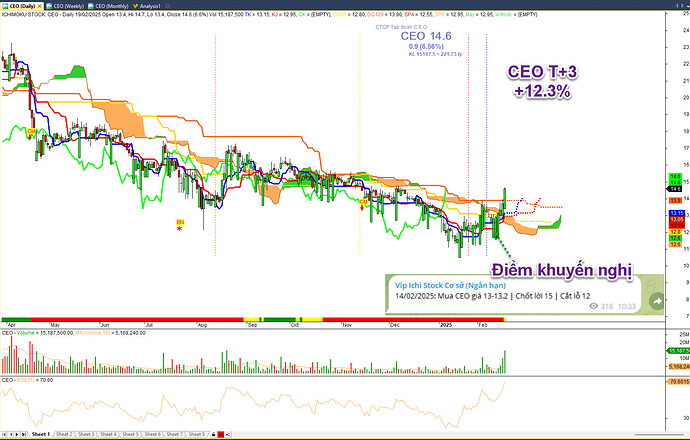Select Sheet 2 tab
The width and height of the screenshot is (690, 440).
pyautogui.click(x=64, y=434)
